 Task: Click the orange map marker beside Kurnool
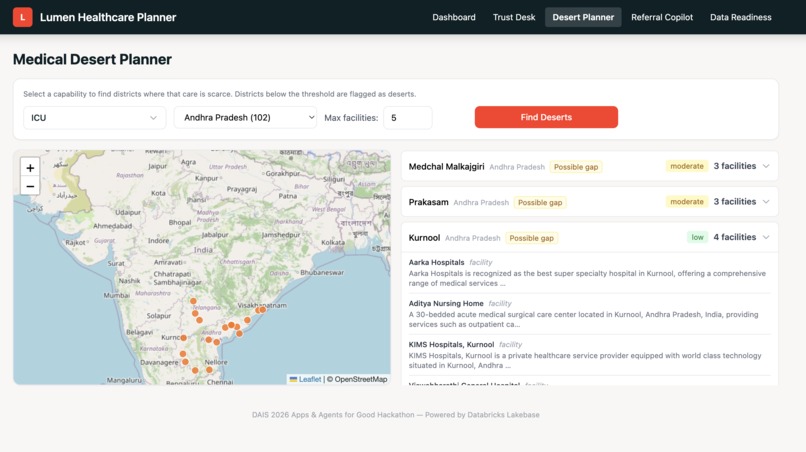184,338
